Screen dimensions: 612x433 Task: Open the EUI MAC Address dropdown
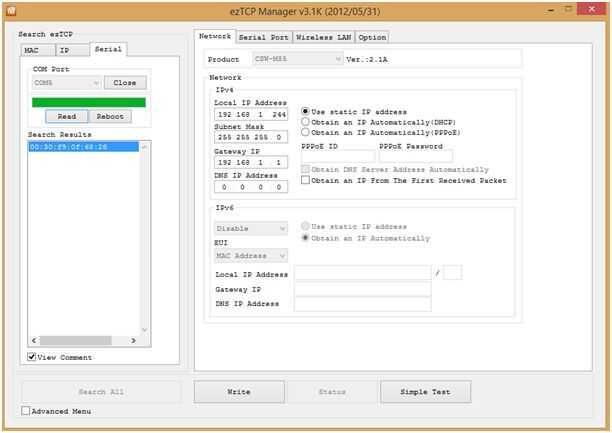point(251,255)
